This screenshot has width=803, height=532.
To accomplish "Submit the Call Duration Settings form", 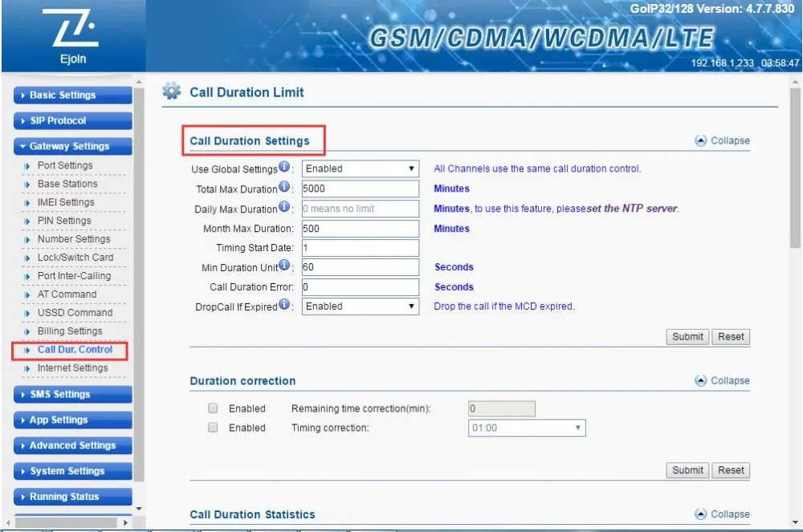I will coord(687,337).
